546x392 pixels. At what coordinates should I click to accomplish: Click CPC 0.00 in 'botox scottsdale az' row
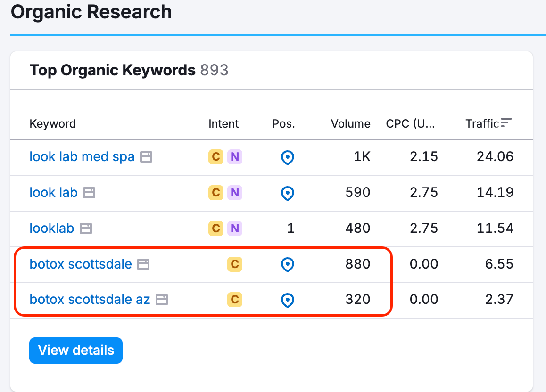[424, 300]
